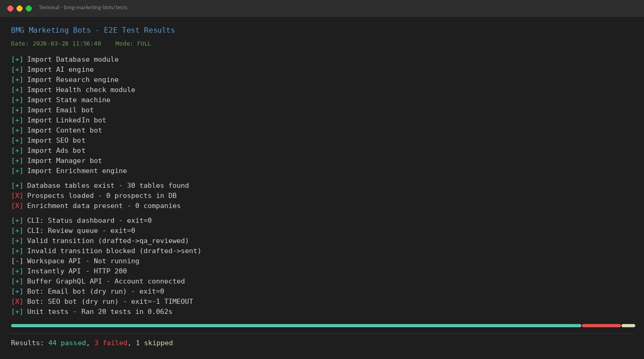
Task: Click 'Bot: Email bot (dry run)' line
Action: tap(87, 291)
